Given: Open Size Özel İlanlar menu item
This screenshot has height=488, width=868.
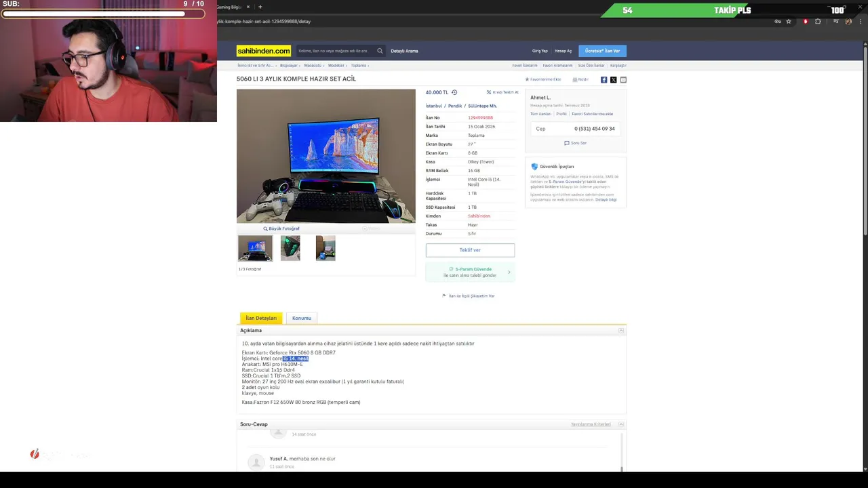Looking at the screenshot, I should 591,66.
